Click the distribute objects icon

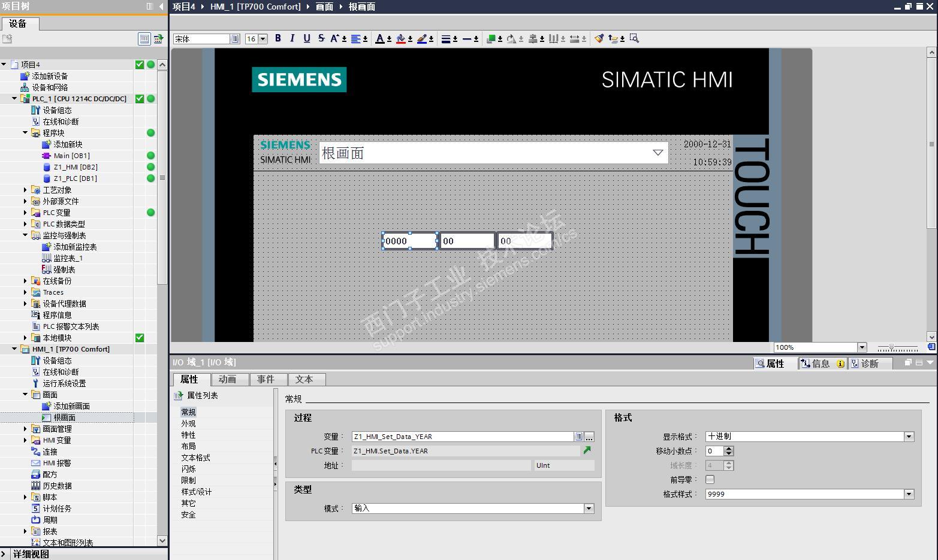[553, 39]
